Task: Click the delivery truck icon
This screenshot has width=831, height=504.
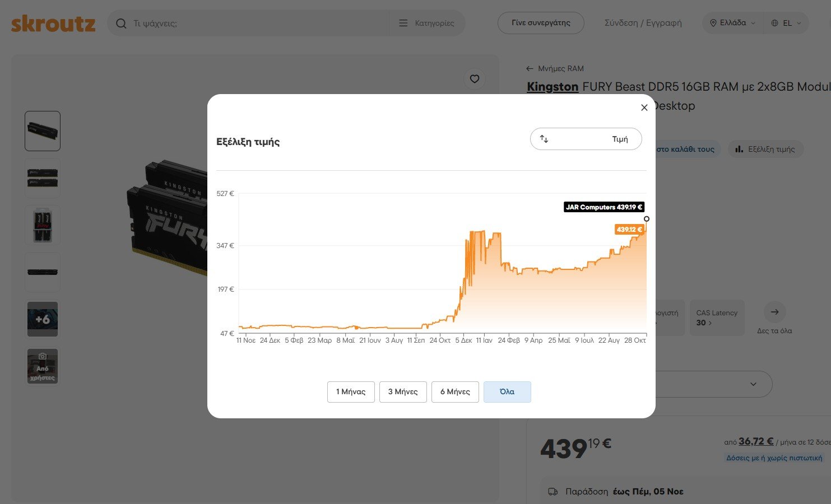Action: (553, 492)
